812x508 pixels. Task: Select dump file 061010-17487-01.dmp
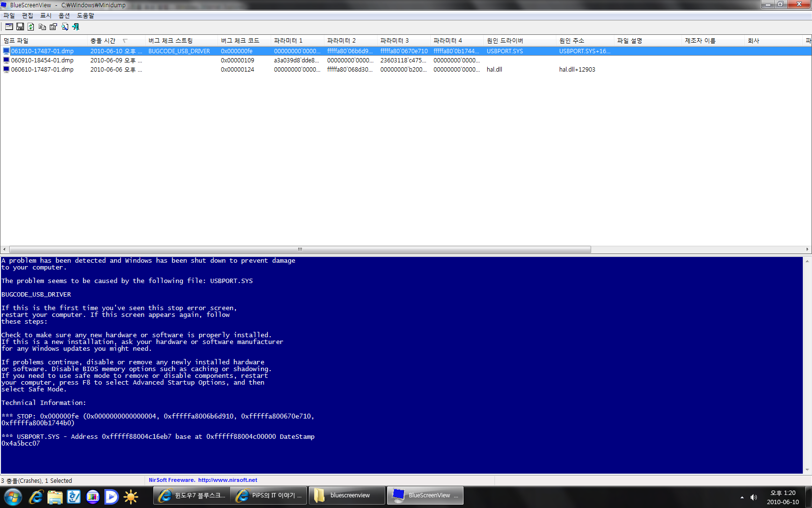point(43,51)
